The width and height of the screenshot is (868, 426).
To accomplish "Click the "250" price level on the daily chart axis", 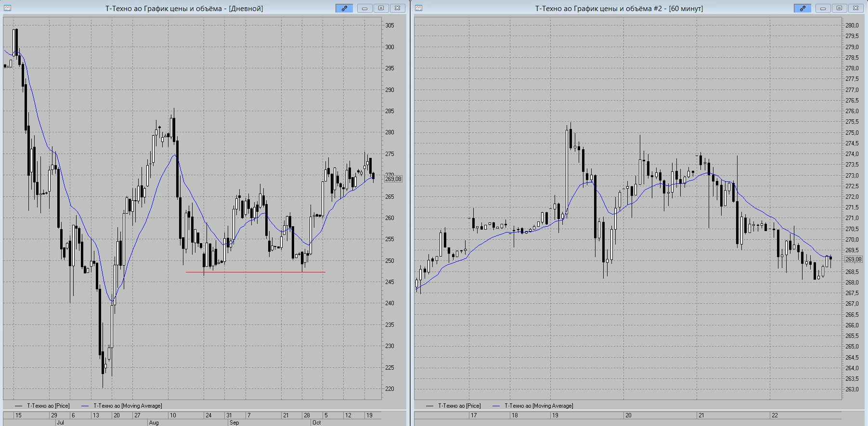I will pos(389,261).
